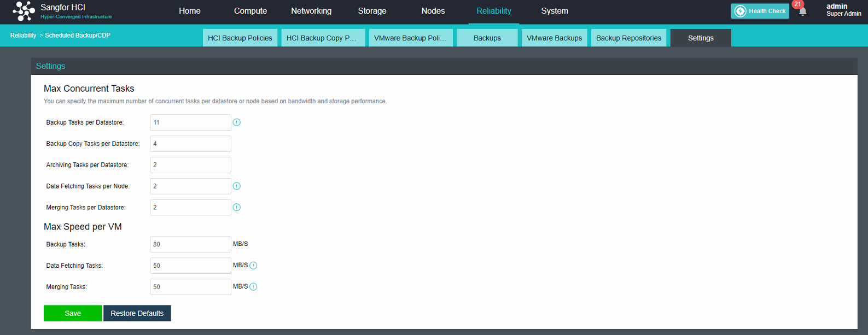Click info icon beside Data Fetching Tasks per Node
This screenshot has height=335, width=868.
pyautogui.click(x=237, y=186)
